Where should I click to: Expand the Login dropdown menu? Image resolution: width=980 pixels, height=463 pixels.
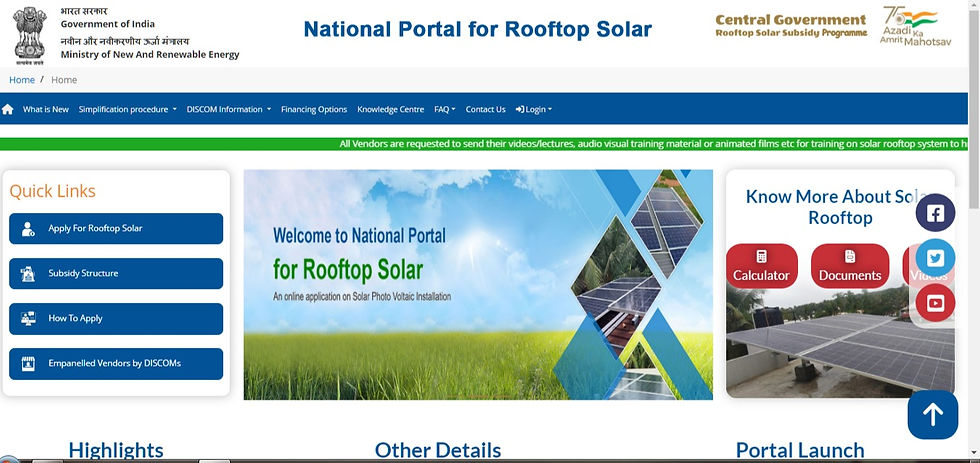tap(534, 109)
